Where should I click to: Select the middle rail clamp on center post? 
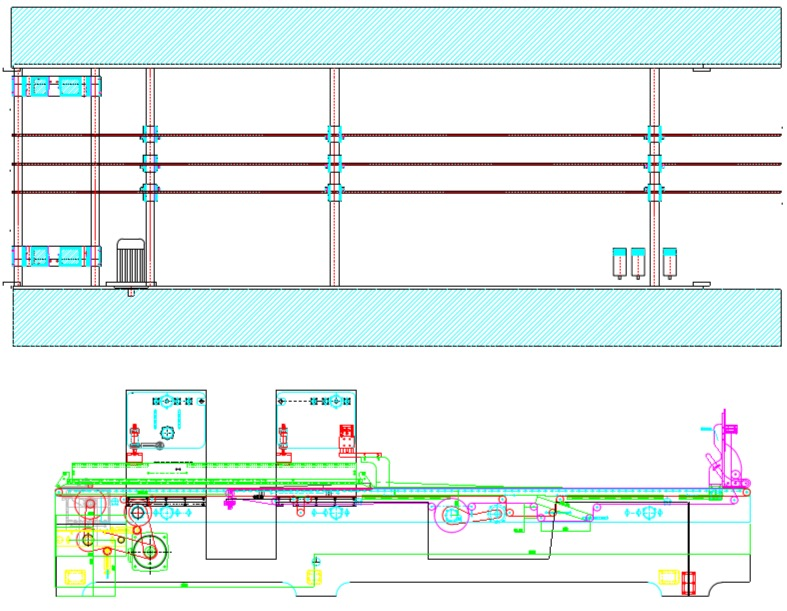[334, 162]
